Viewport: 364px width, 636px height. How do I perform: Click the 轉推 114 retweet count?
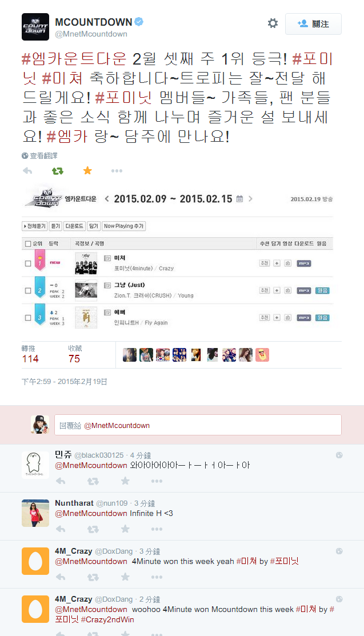(x=30, y=354)
